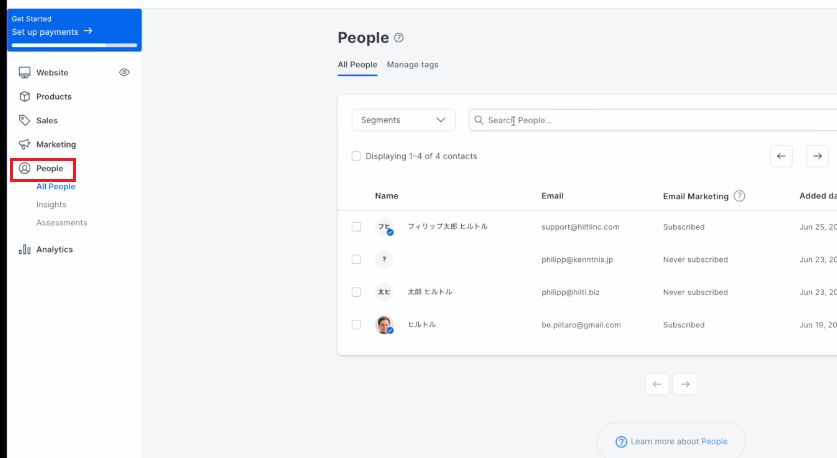Click the arrow icon on Set up payments
837x458 pixels.
[88, 31]
